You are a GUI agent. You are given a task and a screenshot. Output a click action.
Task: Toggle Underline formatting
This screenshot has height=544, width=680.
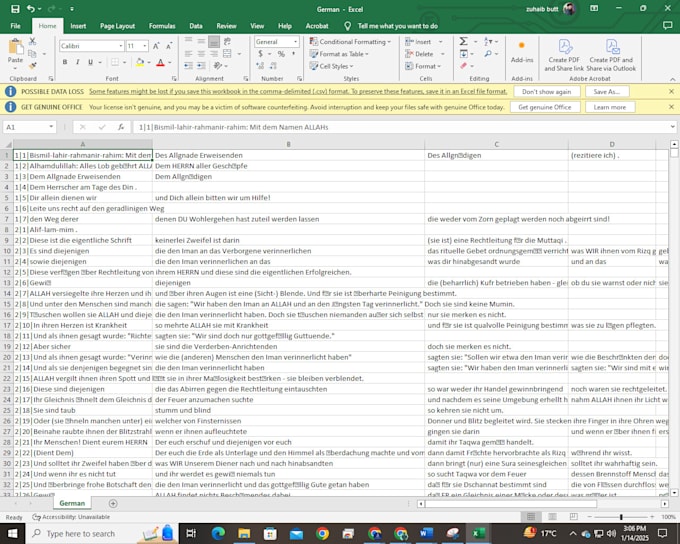point(91,62)
